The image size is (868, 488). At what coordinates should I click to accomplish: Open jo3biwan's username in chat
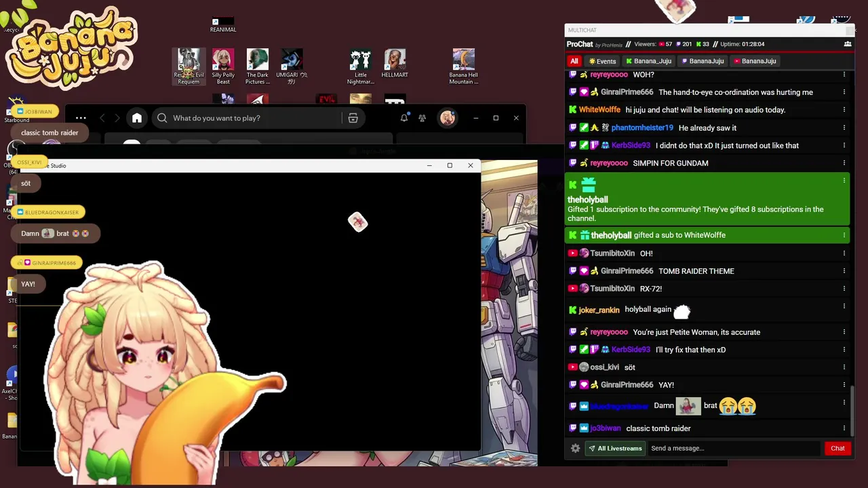pyautogui.click(x=606, y=428)
